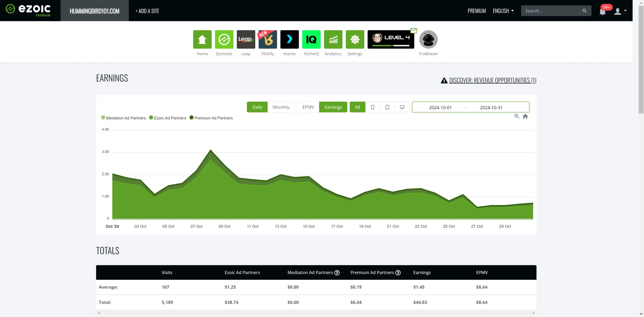Click the page vertical scrollbar
This screenshot has width=644, height=317.
tap(641, 59)
